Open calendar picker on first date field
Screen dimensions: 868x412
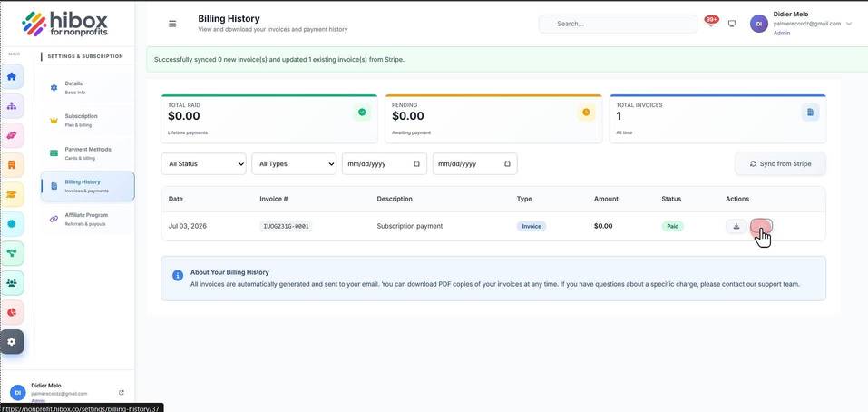pyautogui.click(x=417, y=164)
